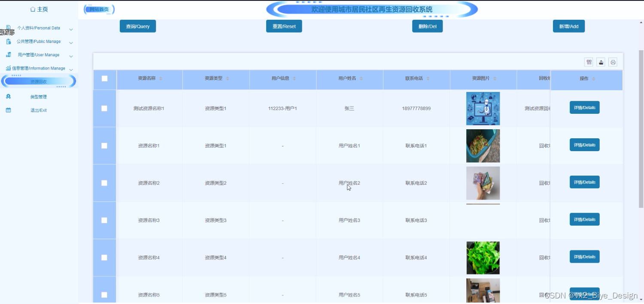Open the 个人资料/Personal Data menu
The width and height of the screenshot is (644, 304).
pos(39,28)
